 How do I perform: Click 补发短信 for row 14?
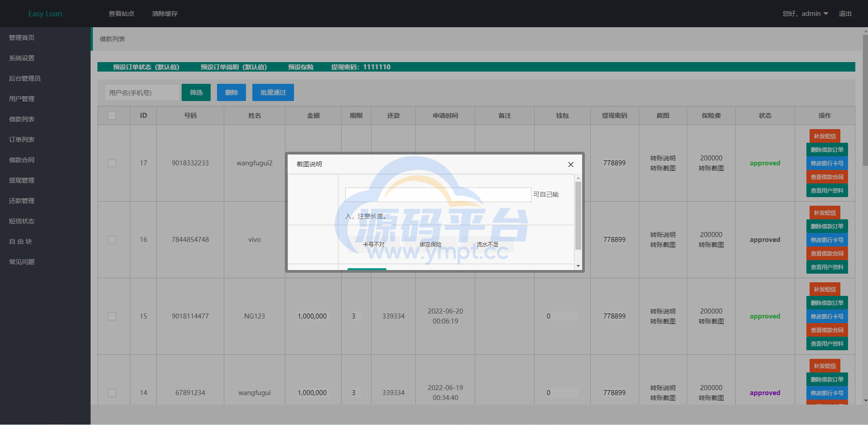825,366
